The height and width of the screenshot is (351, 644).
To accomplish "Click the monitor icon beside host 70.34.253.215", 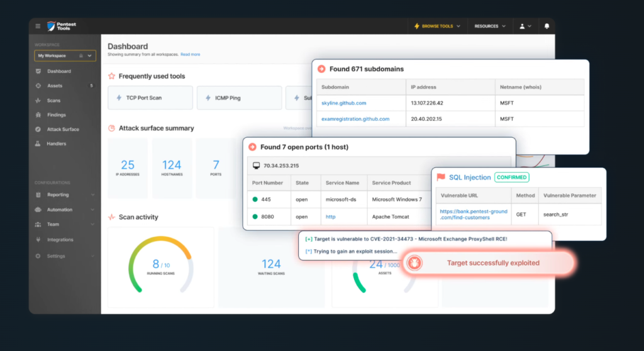I will (257, 165).
